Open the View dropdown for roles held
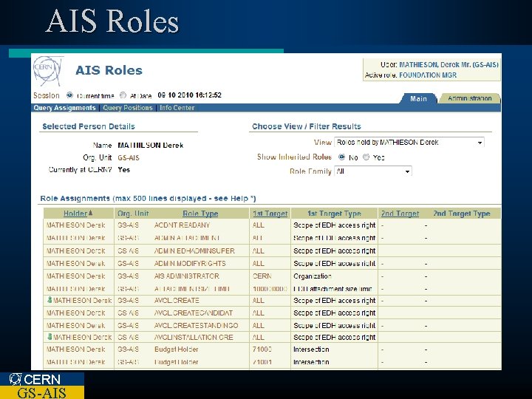The height and width of the screenshot is (399, 532). click(x=409, y=142)
